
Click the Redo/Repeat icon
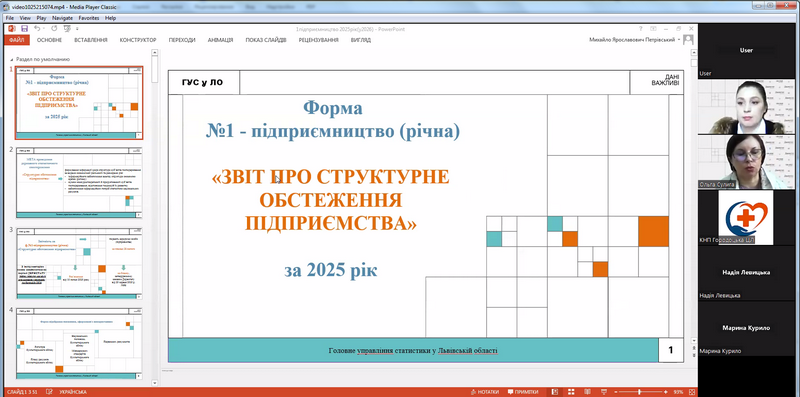point(54,29)
